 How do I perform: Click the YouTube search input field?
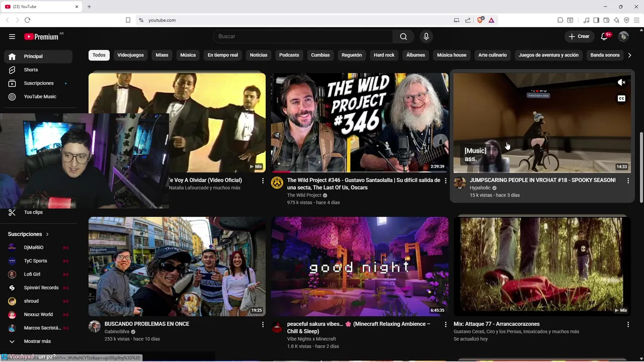(303, 36)
